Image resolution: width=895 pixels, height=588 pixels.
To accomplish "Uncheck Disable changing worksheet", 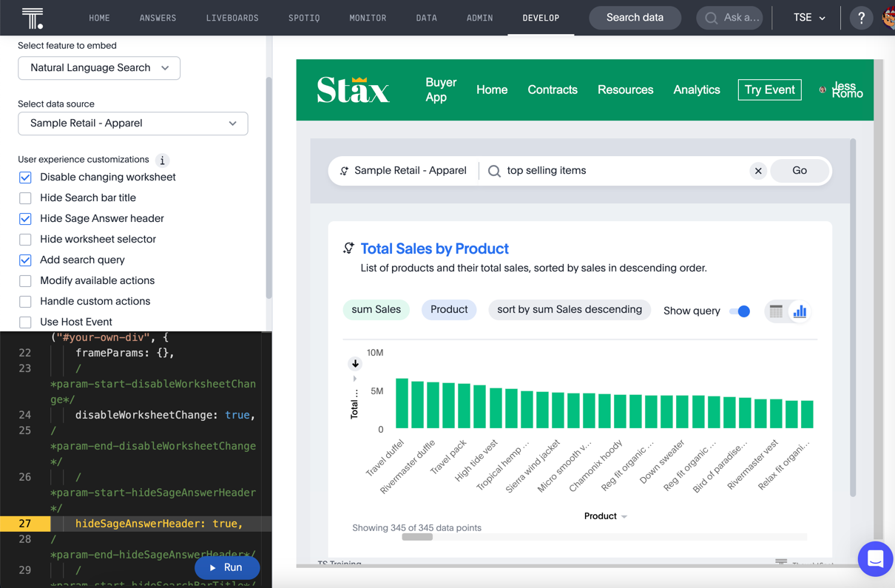I will pyautogui.click(x=25, y=178).
